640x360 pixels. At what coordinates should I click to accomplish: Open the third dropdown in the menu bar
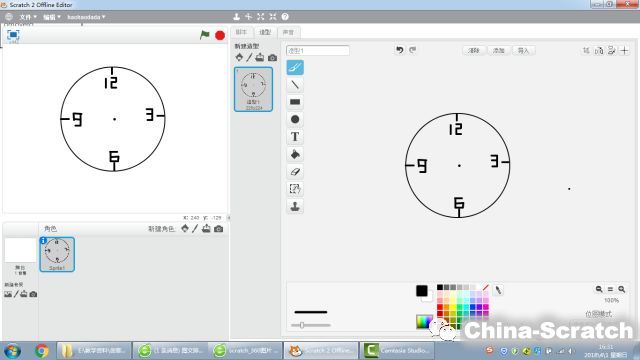coord(86,17)
